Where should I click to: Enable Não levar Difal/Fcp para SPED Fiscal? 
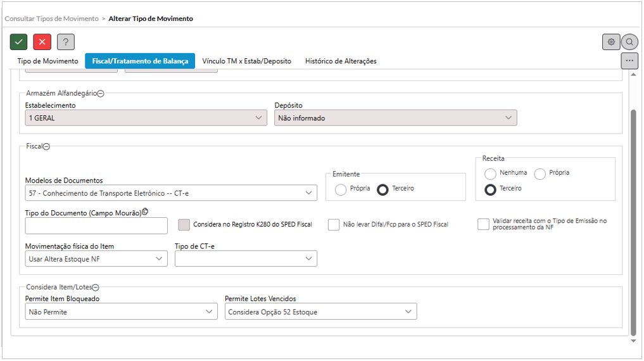point(334,225)
